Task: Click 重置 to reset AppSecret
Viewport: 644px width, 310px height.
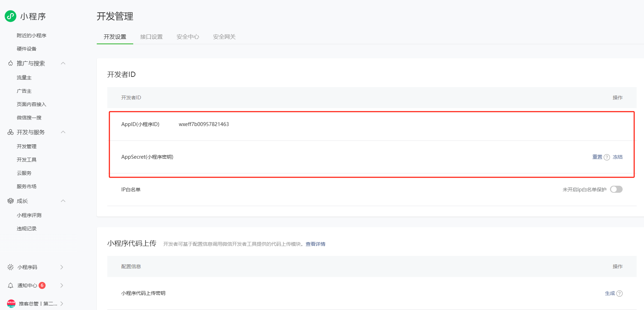Action: (597, 157)
